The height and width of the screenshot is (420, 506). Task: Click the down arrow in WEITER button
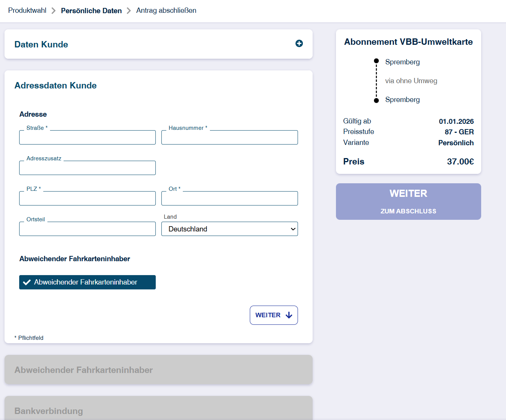pyautogui.click(x=289, y=315)
